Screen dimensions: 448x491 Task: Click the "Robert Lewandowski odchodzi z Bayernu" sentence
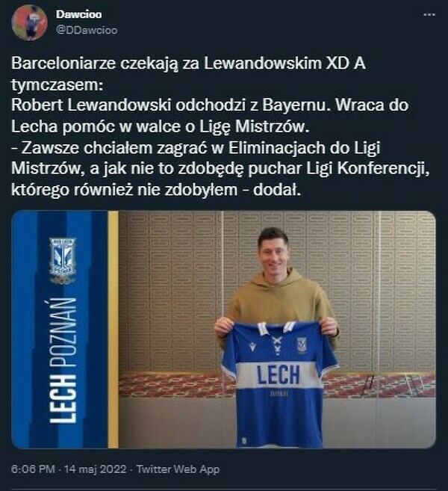pos(171,105)
